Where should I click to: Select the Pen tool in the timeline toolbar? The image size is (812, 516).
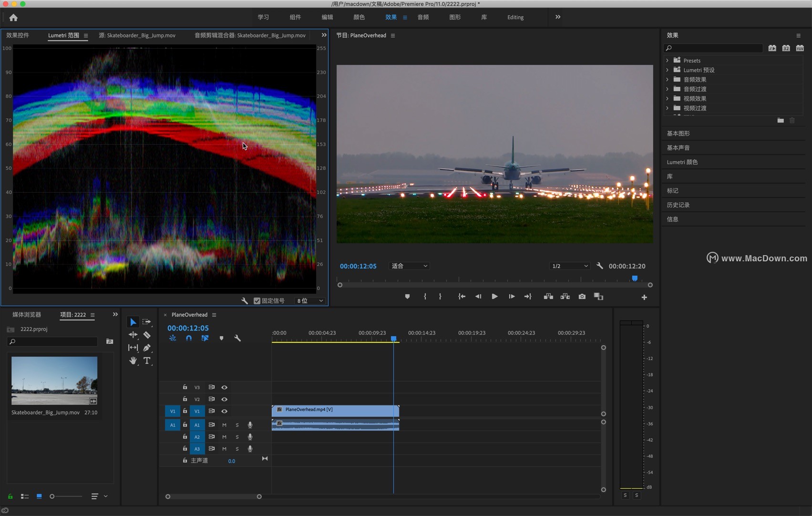click(147, 348)
